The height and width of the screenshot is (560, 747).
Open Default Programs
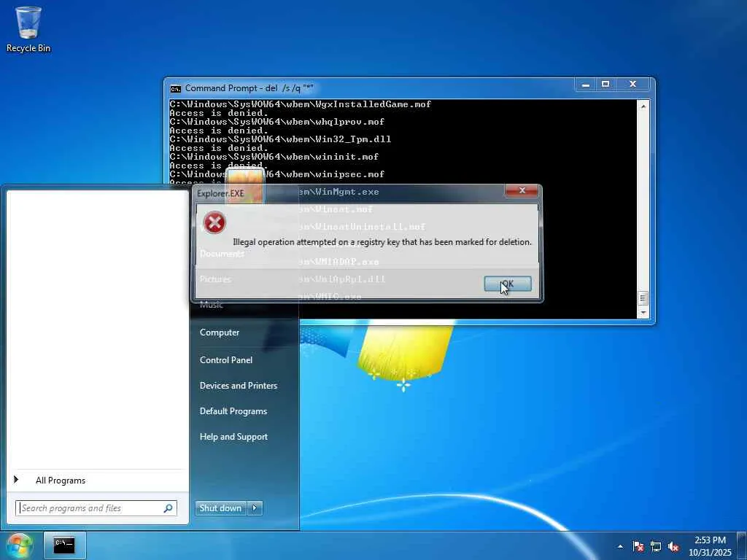click(x=233, y=411)
